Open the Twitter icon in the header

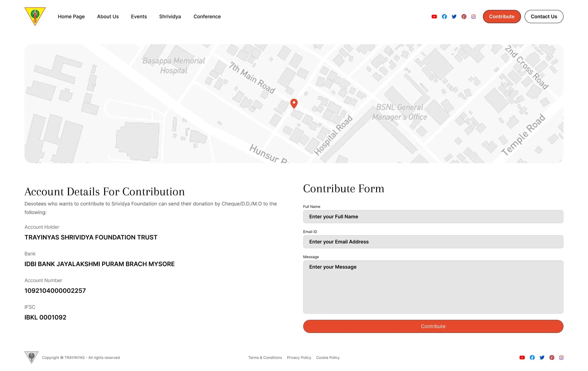pyautogui.click(x=454, y=17)
